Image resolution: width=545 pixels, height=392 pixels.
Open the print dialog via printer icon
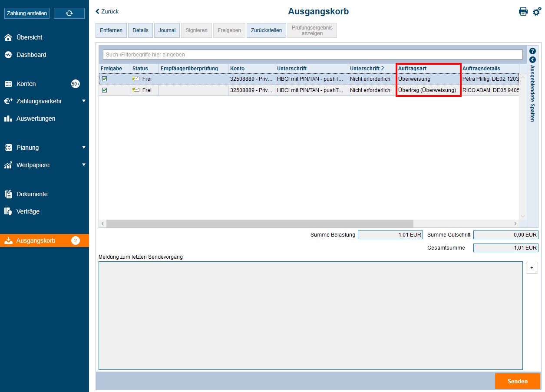point(523,12)
